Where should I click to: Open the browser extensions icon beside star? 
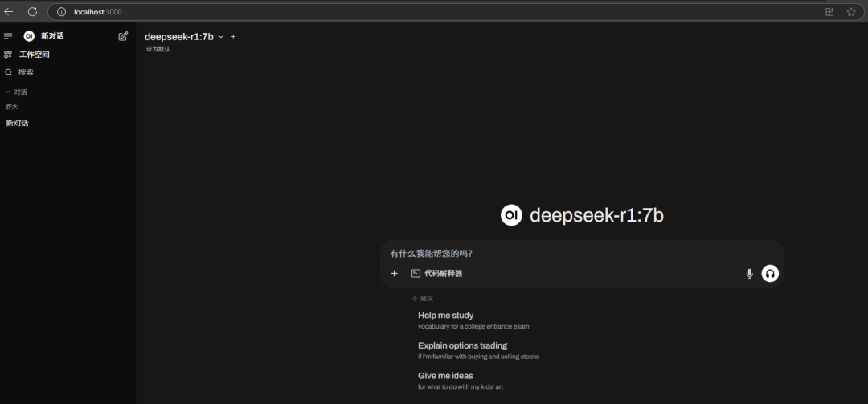[x=829, y=11]
